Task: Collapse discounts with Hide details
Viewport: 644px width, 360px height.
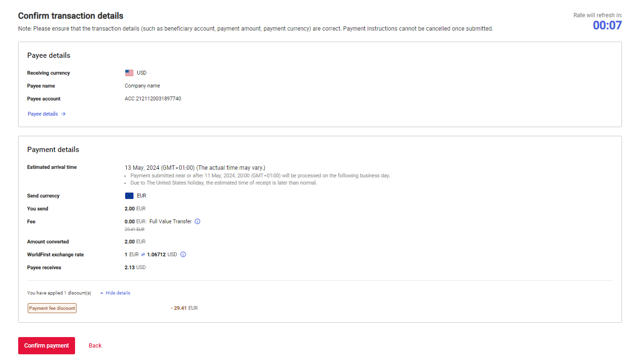Action: [x=117, y=293]
